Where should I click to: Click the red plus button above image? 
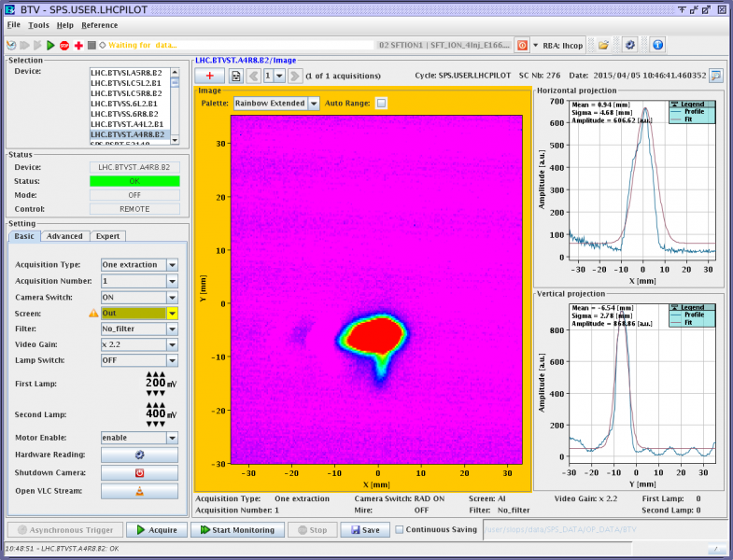(x=210, y=76)
